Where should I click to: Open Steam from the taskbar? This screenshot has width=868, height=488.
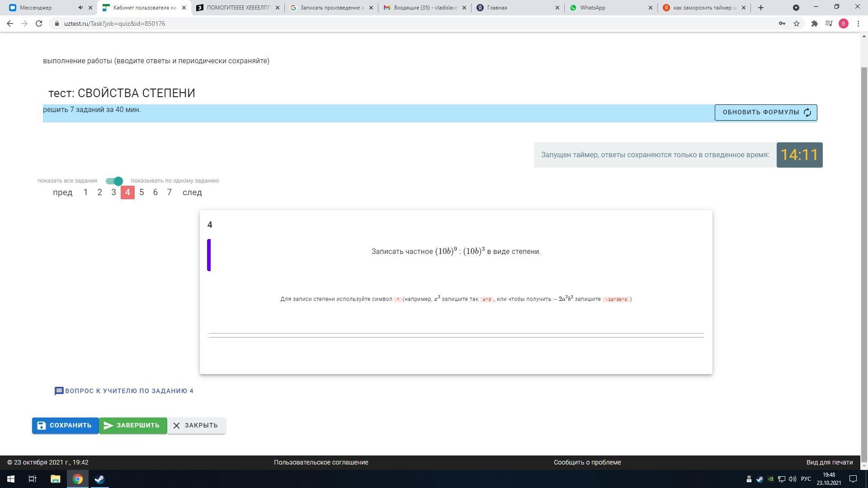click(x=99, y=479)
